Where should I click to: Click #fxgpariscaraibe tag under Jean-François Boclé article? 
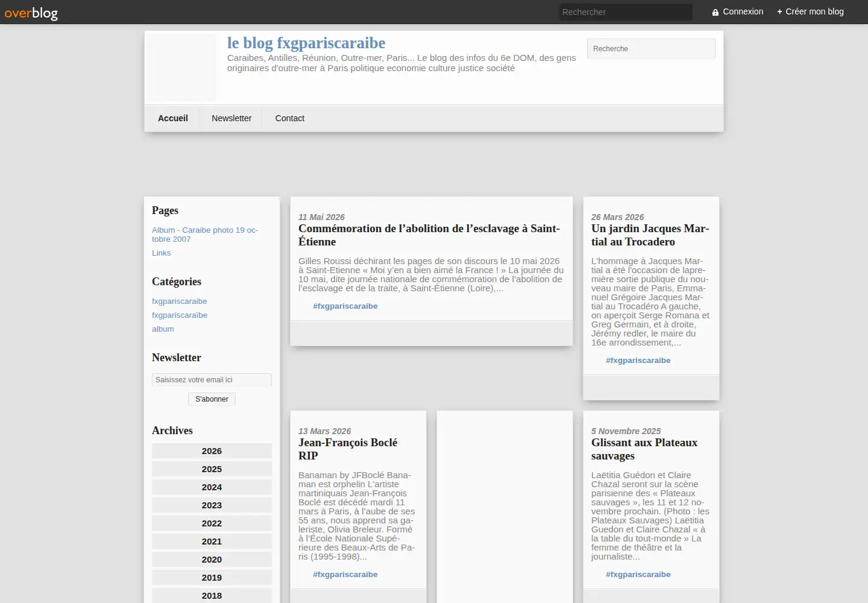(x=345, y=575)
